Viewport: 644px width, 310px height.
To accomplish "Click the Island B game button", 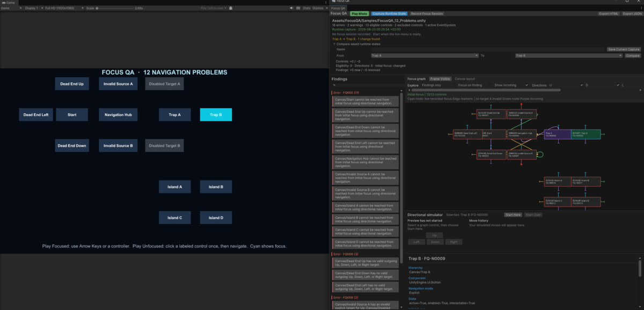I will click(216, 187).
